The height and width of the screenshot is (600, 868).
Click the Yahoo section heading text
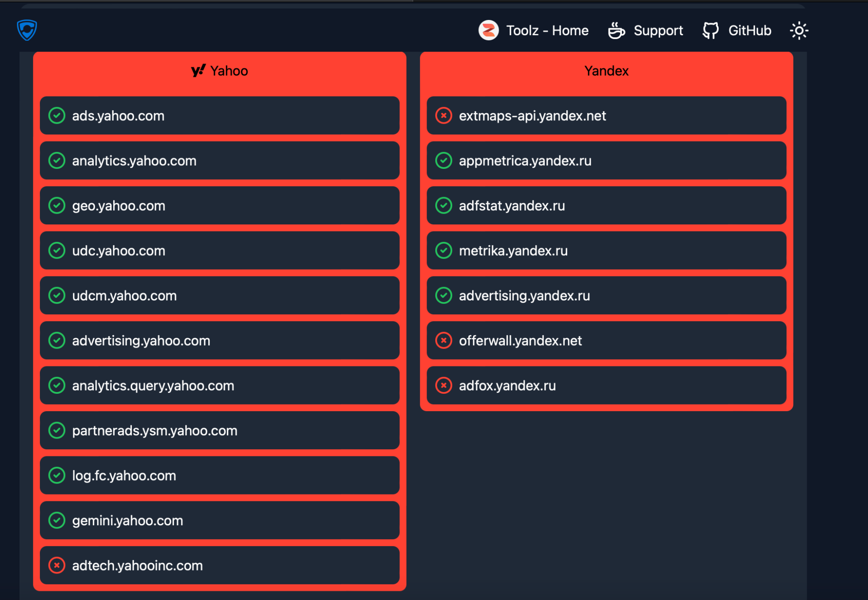pyautogui.click(x=229, y=71)
